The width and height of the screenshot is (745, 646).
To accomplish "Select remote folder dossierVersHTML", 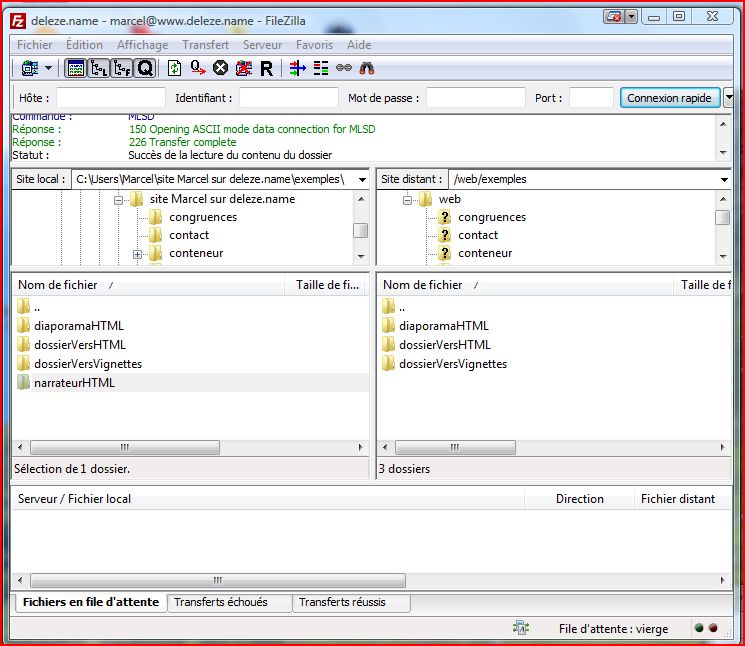I will (445, 345).
